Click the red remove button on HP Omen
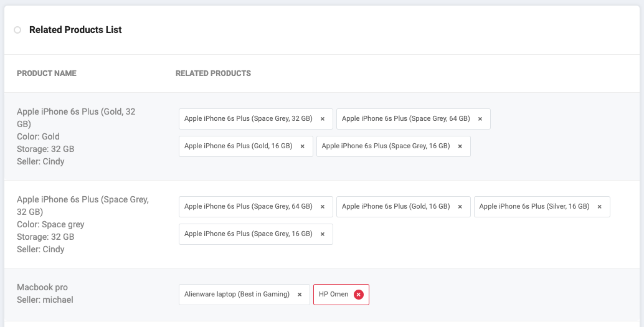Screen dimensions: 644x327 (359, 295)
